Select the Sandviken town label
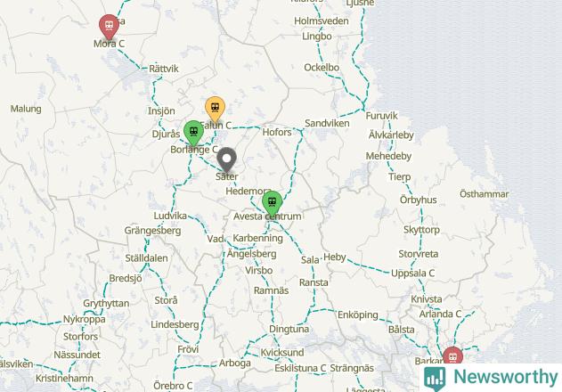 (327, 123)
